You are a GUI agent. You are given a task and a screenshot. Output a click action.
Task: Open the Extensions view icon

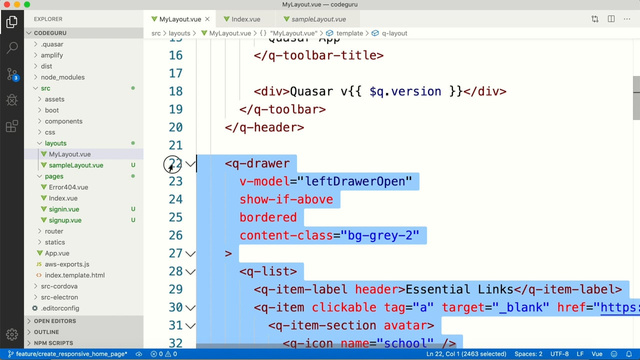11,126
